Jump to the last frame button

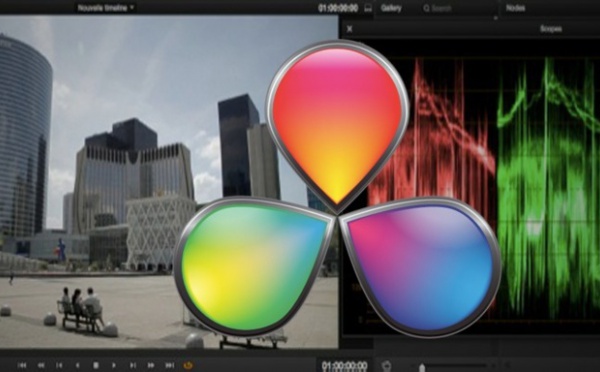pyautogui.click(x=170, y=365)
